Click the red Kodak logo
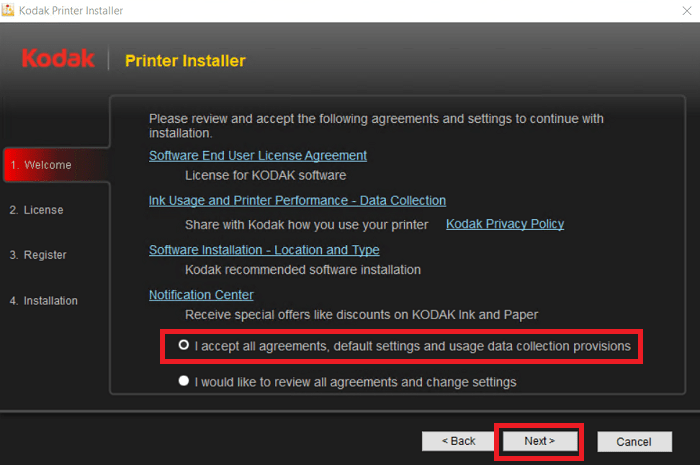This screenshot has height=465, width=700. pos(58,58)
